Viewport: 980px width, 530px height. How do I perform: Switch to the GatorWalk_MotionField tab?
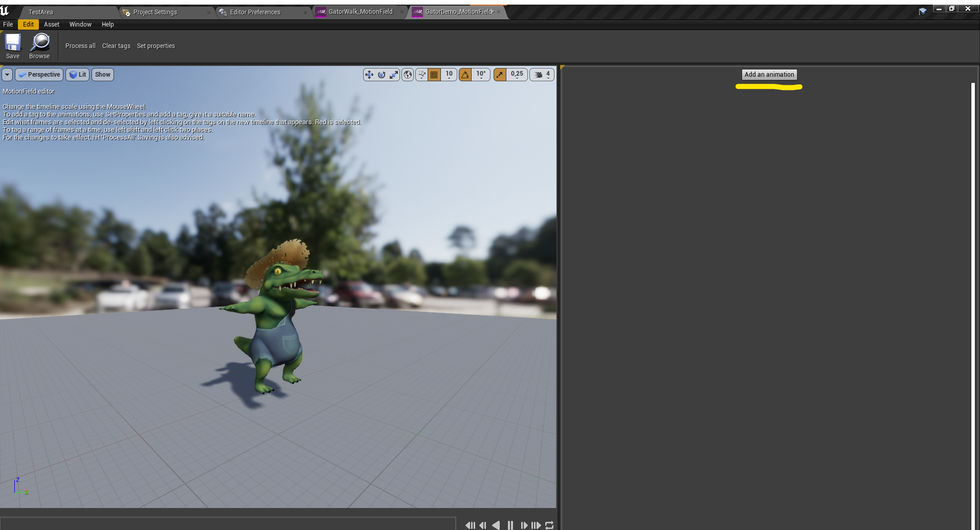coord(361,12)
